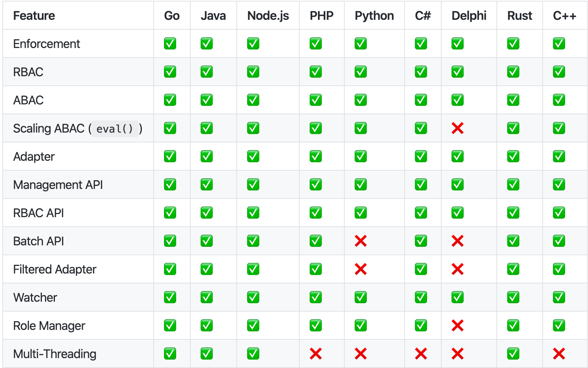Click the Java check mark in RBAC row
Viewport: 588px width, 368px height.
207,72
